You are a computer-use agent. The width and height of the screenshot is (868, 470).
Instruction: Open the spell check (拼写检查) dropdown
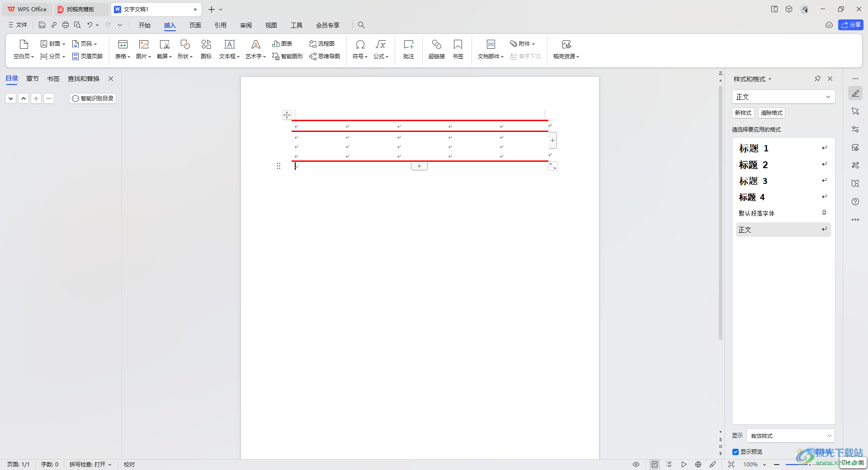pyautogui.click(x=90, y=464)
